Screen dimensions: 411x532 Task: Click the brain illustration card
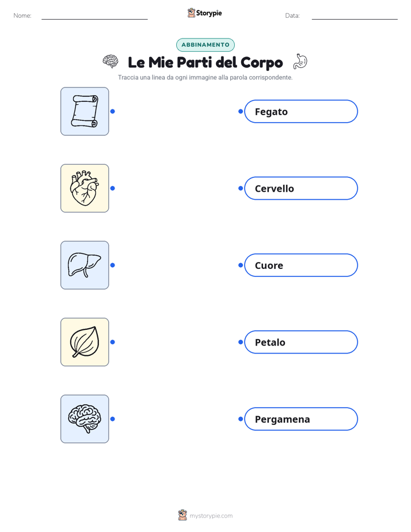tap(85, 419)
